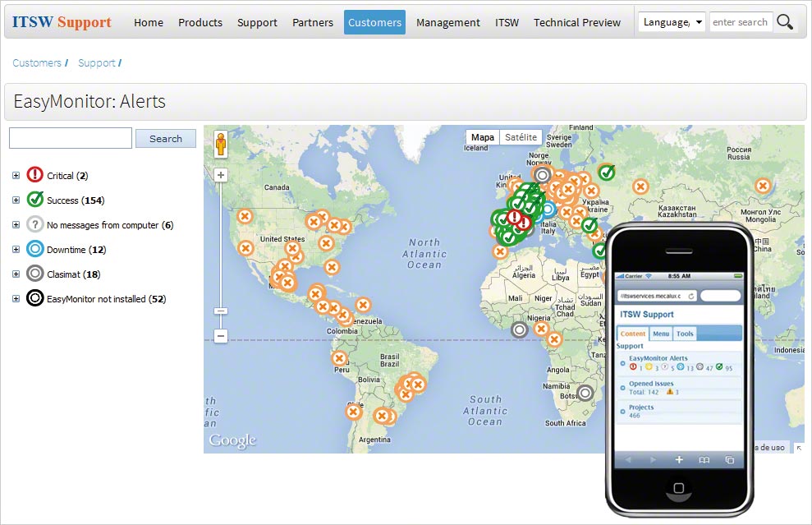Open the ITSW menu item
The image size is (812, 525).
point(507,22)
